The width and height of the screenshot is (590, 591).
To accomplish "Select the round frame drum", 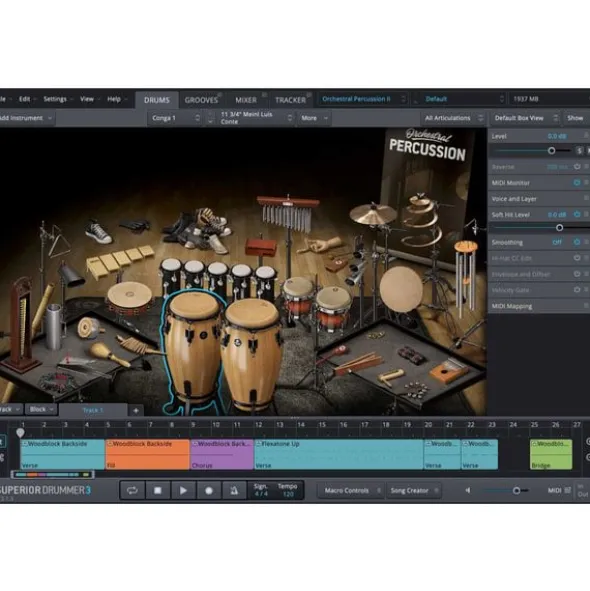I will coord(401,289).
